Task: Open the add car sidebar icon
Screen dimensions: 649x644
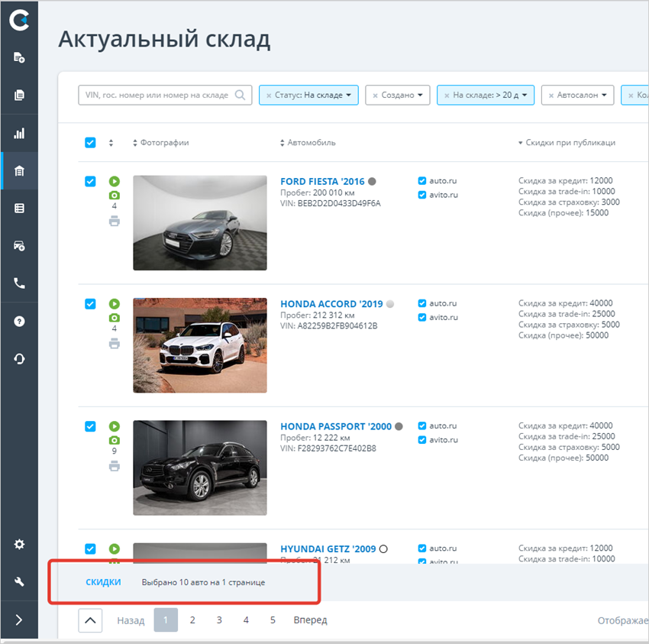Action: [x=19, y=245]
